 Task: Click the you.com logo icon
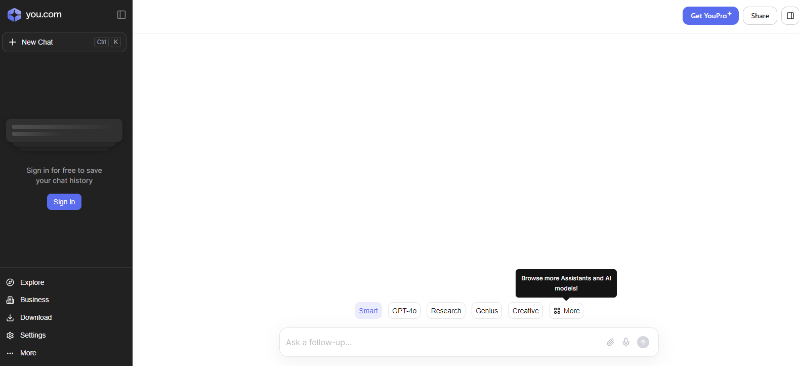(14, 15)
